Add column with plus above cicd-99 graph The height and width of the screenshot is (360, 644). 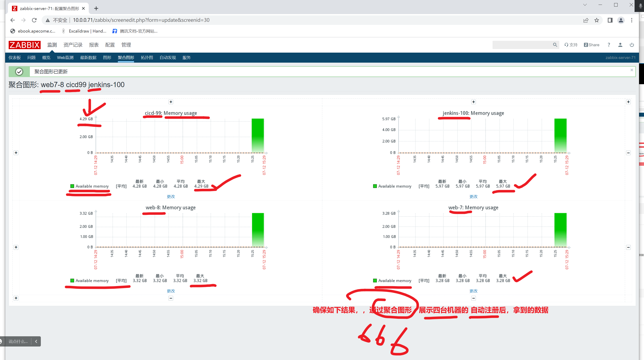(171, 102)
